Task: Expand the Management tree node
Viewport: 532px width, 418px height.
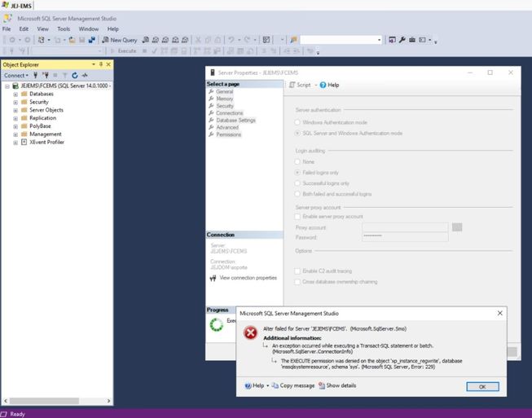Action: [15, 134]
